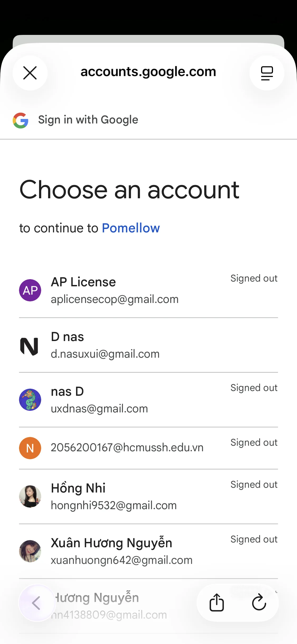Tap the black N logo avatar
Viewport: 297px width, 644px height.
pyautogui.click(x=29, y=346)
